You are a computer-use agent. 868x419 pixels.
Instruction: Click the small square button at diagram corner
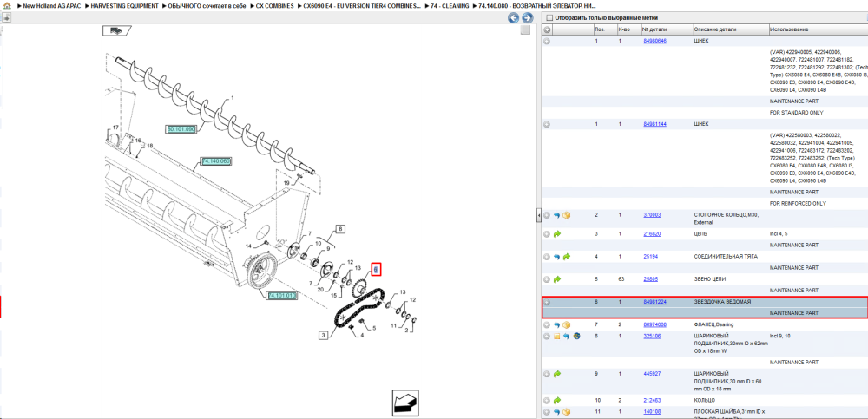[x=525, y=30]
